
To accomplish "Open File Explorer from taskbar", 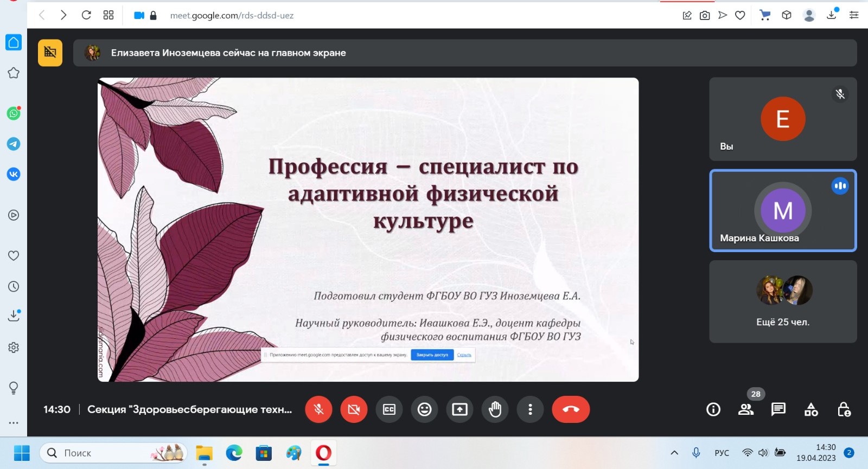I will pyautogui.click(x=204, y=453).
